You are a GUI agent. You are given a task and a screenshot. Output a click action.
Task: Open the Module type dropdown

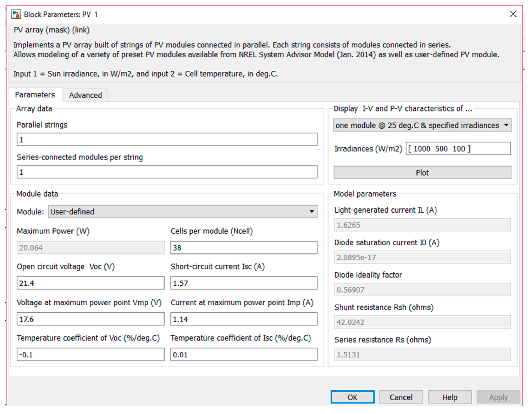click(x=182, y=211)
